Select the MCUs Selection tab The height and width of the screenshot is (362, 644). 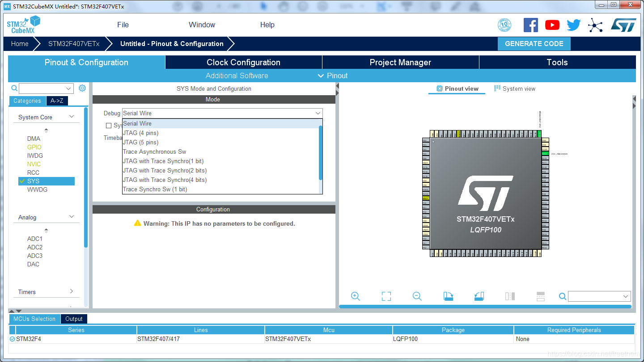(x=34, y=319)
